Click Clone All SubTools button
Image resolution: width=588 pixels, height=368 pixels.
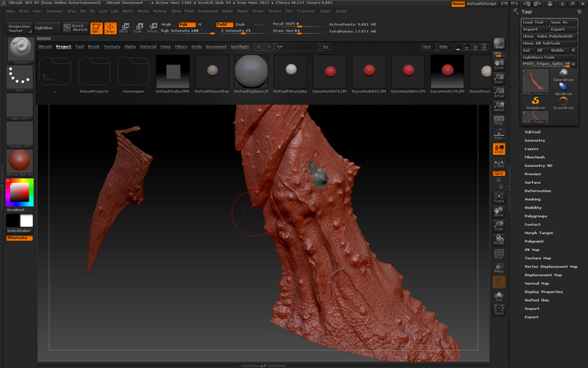tap(549, 43)
